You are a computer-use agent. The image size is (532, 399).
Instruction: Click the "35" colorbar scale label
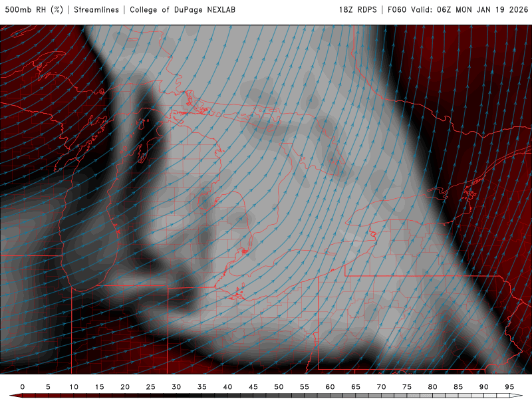click(x=202, y=387)
